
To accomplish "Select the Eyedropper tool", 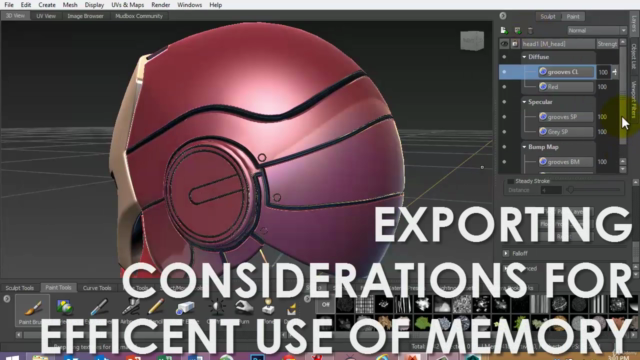I will point(98,307).
